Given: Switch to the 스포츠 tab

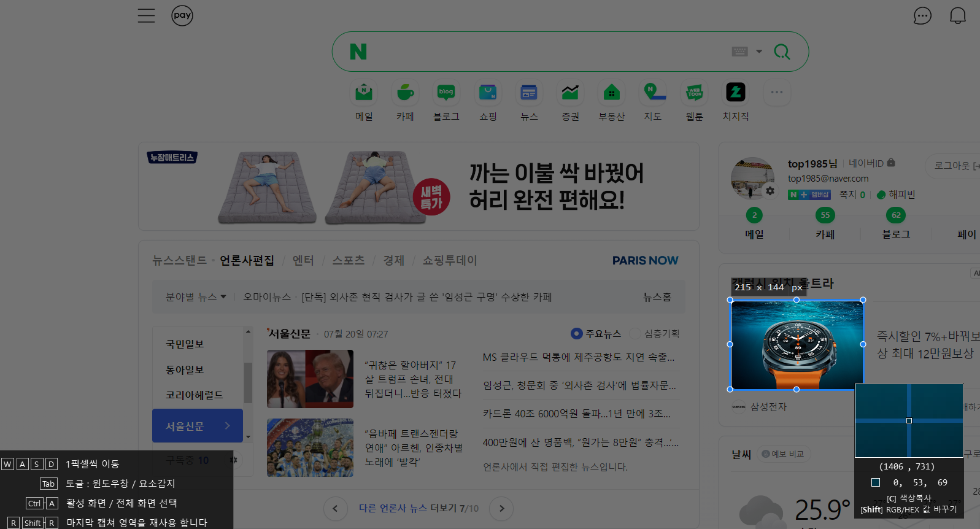Looking at the screenshot, I should (349, 260).
